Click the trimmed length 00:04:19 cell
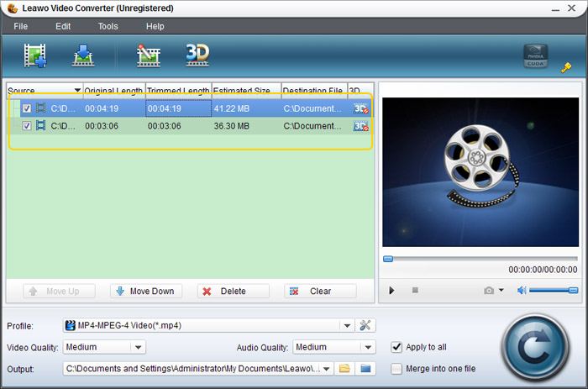Image resolution: width=588 pixels, height=389 pixels. (x=178, y=108)
